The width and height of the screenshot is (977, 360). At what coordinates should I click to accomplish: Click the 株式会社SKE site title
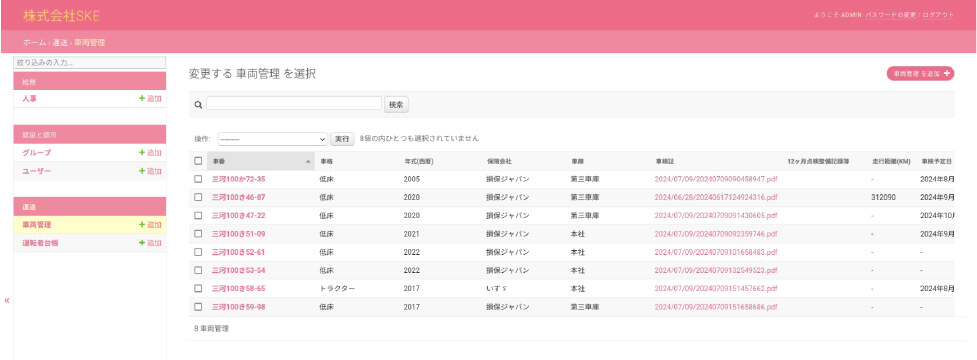pos(61,16)
